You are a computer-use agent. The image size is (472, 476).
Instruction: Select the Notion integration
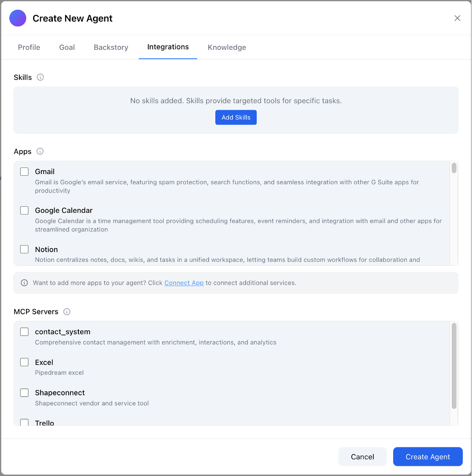[24, 249]
